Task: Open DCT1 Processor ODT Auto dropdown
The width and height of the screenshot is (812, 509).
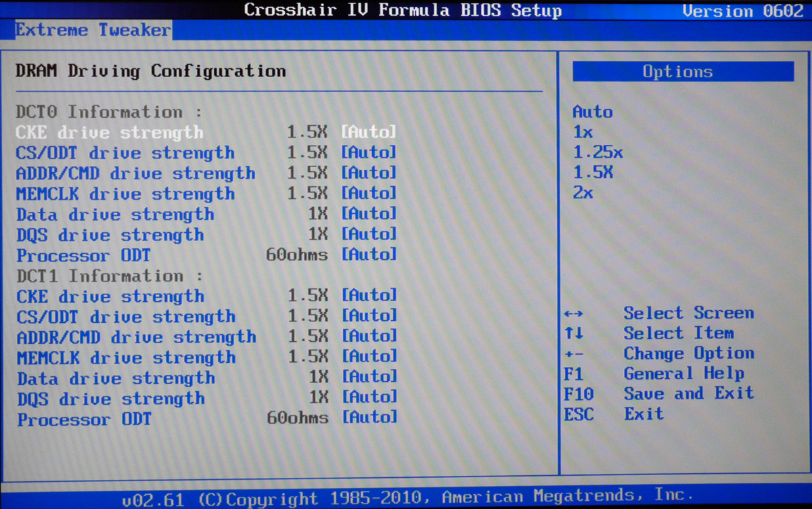Action: [369, 418]
